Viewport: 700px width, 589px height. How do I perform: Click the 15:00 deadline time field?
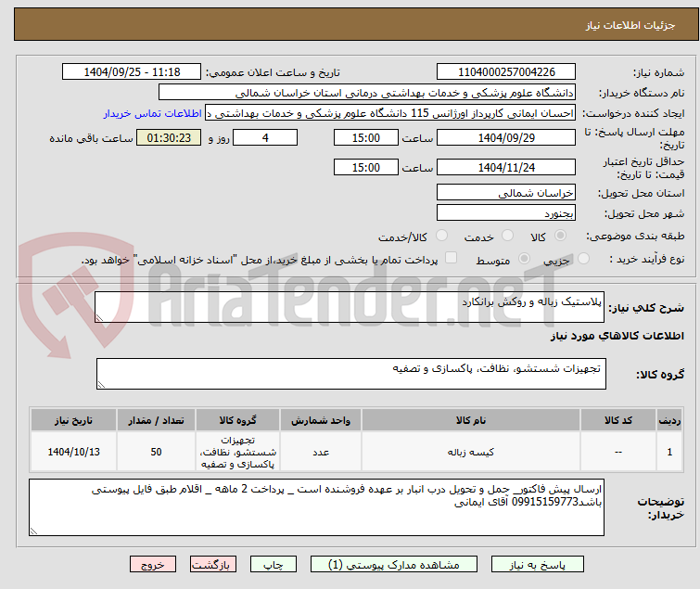366,137
